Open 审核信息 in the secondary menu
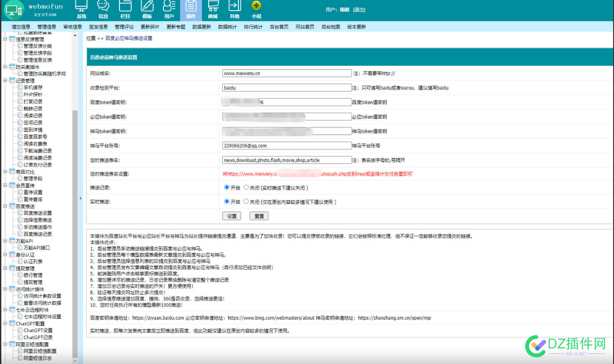This screenshot has height=364, width=614. 72,27
